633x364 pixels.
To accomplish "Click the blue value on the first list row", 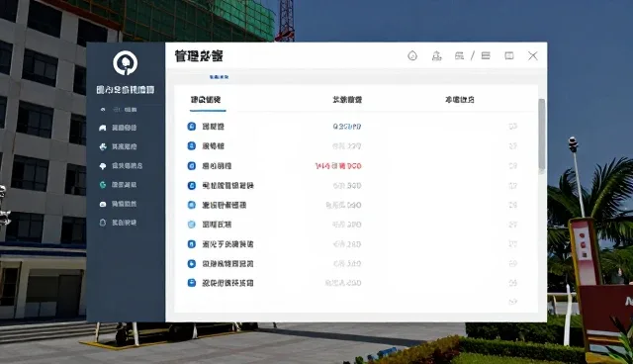I will (x=347, y=127).
